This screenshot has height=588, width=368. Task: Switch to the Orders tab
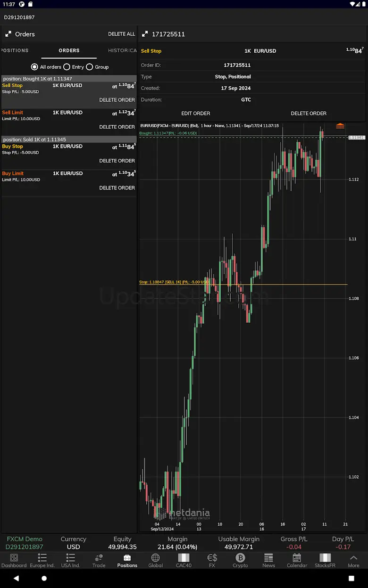(x=69, y=50)
